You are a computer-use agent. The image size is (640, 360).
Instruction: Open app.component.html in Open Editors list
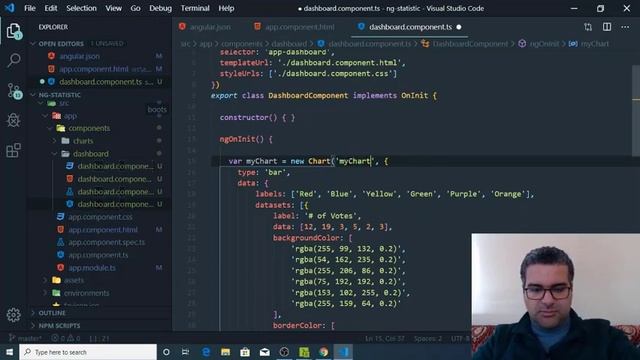[94, 69]
